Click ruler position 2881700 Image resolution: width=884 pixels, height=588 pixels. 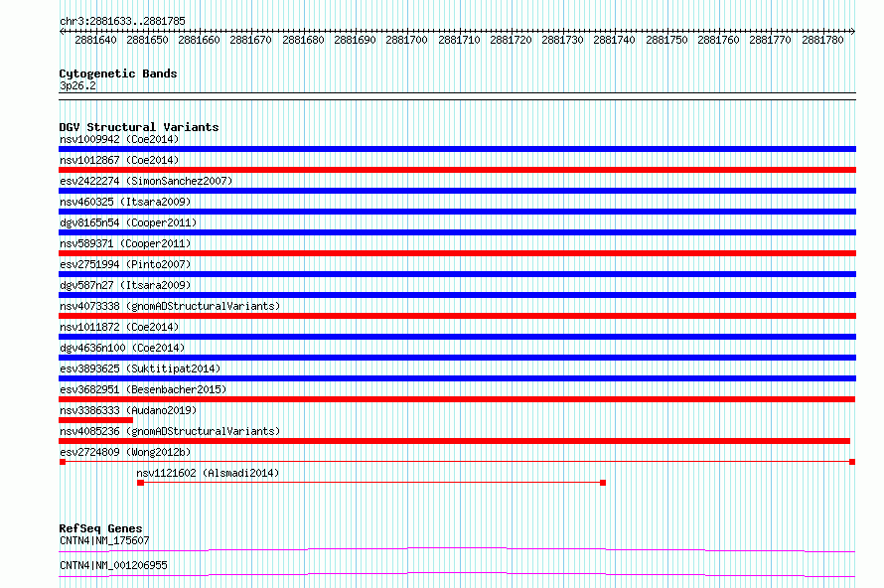click(406, 40)
